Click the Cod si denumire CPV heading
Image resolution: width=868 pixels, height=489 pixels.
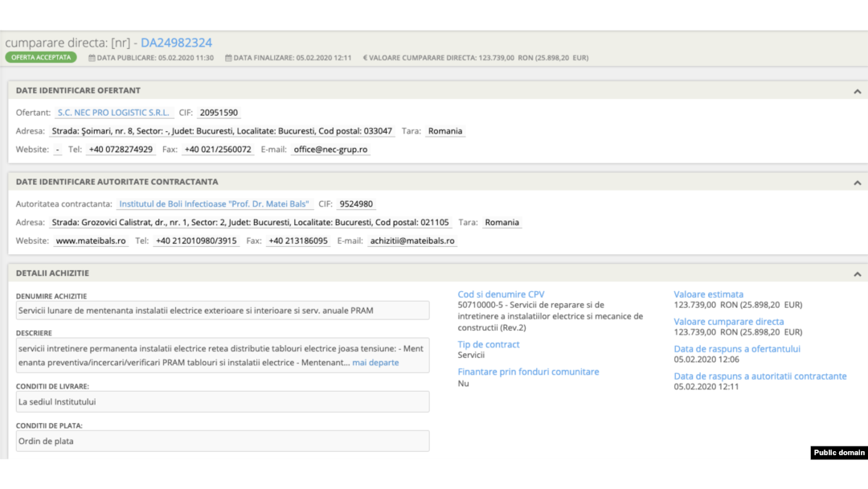(x=501, y=294)
